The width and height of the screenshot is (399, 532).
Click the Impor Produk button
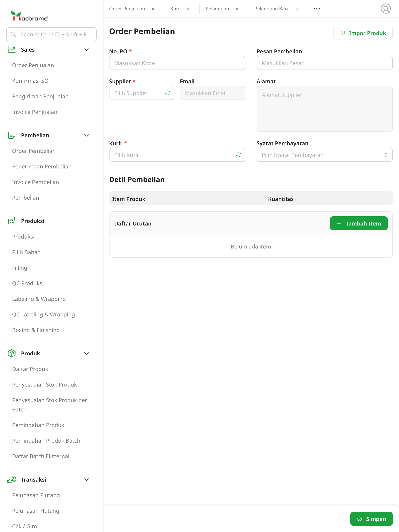(363, 33)
